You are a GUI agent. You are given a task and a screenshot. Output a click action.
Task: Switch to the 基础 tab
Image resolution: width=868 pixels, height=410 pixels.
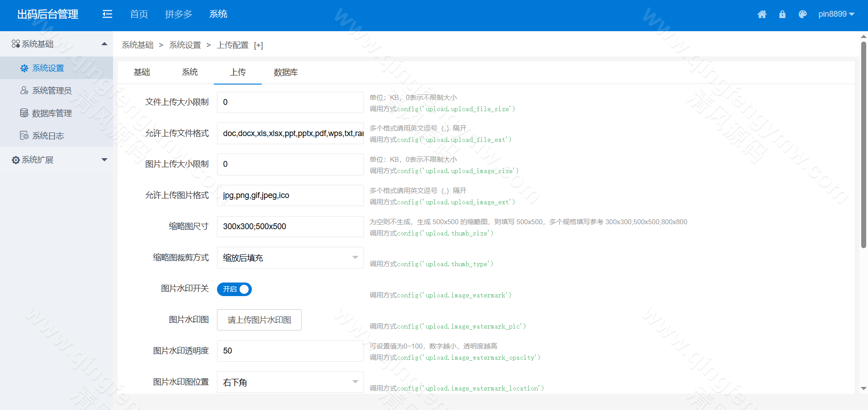tap(142, 72)
